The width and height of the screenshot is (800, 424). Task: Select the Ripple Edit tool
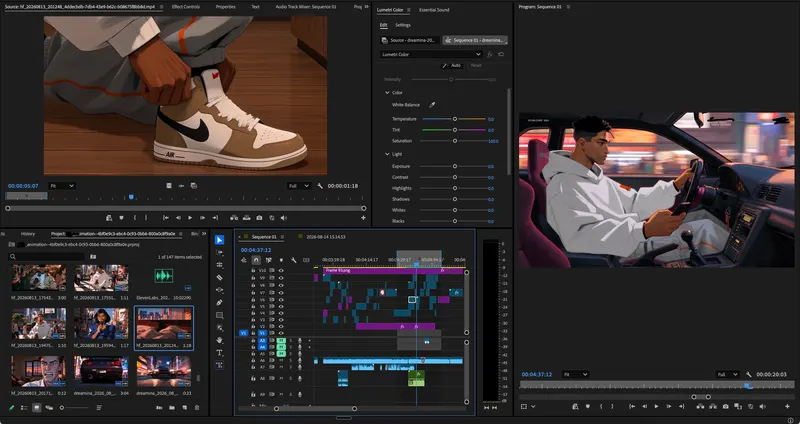[219, 265]
